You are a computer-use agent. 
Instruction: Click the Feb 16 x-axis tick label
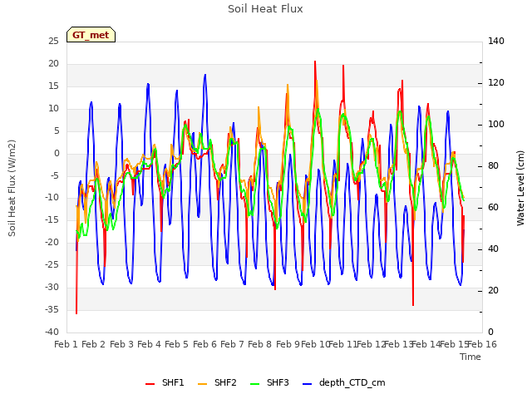[482, 344]
